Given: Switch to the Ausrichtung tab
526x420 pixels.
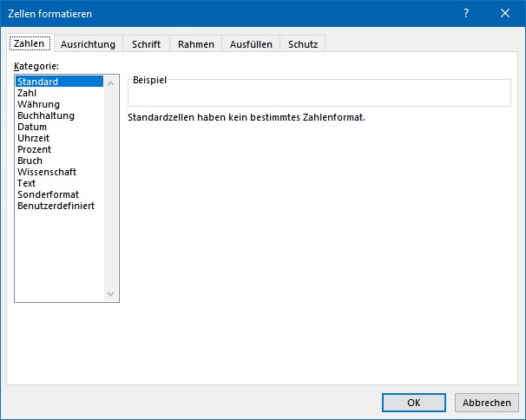Looking at the screenshot, I should pyautogui.click(x=89, y=44).
